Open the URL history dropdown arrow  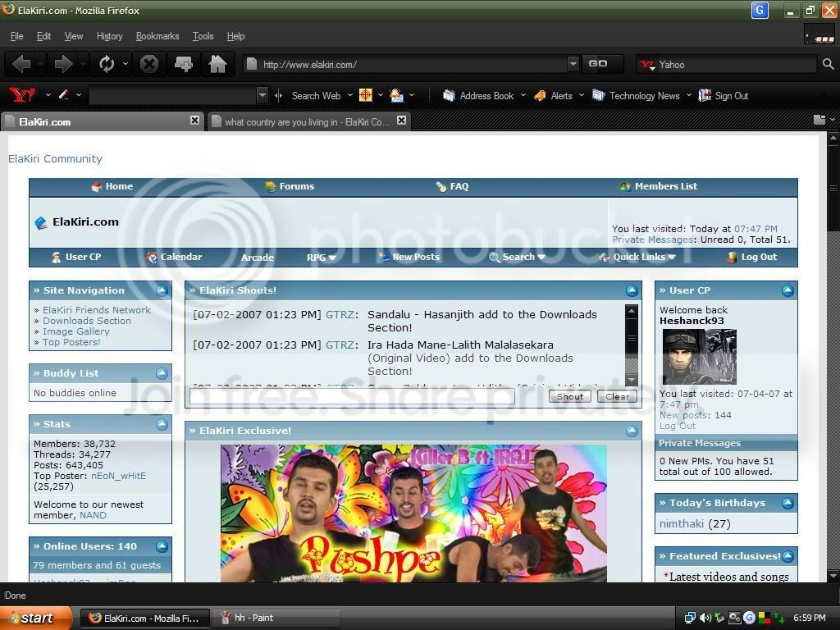pos(573,64)
